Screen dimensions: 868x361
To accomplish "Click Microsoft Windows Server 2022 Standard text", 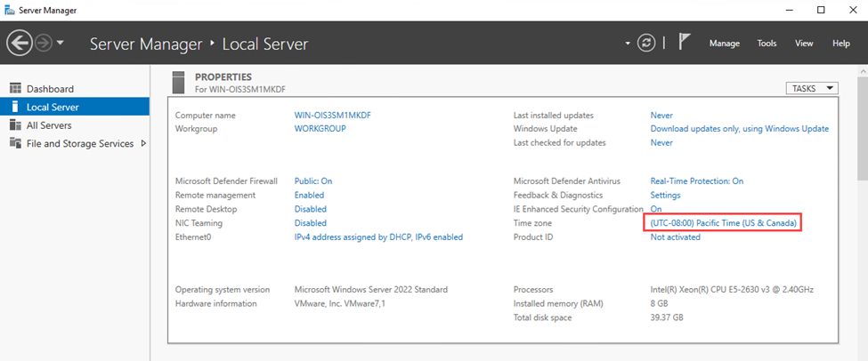I will click(371, 290).
